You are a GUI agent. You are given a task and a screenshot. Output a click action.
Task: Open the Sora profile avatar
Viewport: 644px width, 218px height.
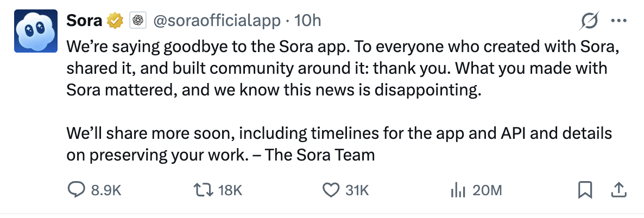[36, 30]
